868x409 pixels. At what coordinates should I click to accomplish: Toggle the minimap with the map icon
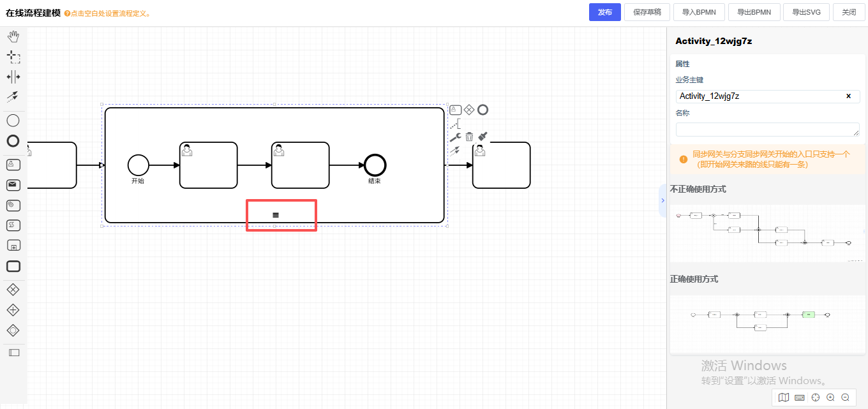(784, 398)
